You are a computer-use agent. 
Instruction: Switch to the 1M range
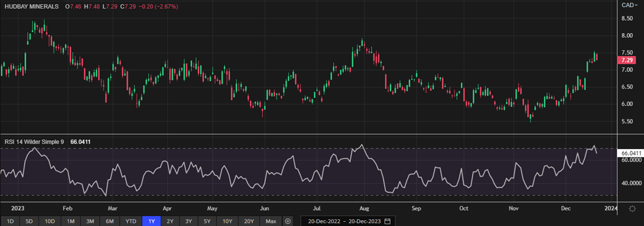point(70,221)
